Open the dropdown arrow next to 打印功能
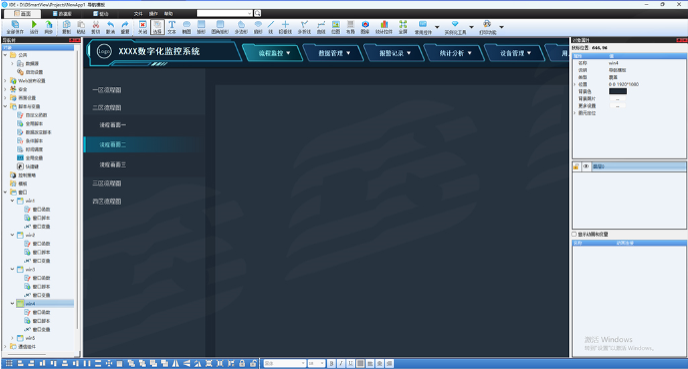 (502, 27)
